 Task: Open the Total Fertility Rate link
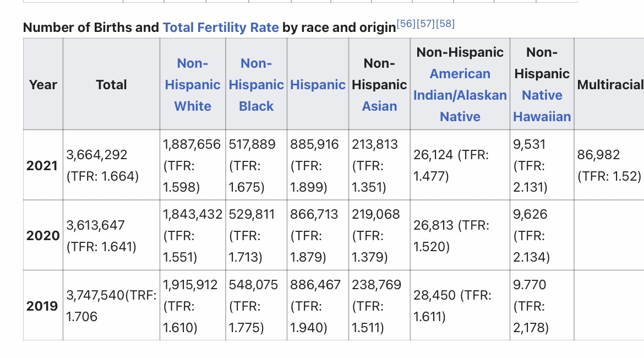click(221, 27)
